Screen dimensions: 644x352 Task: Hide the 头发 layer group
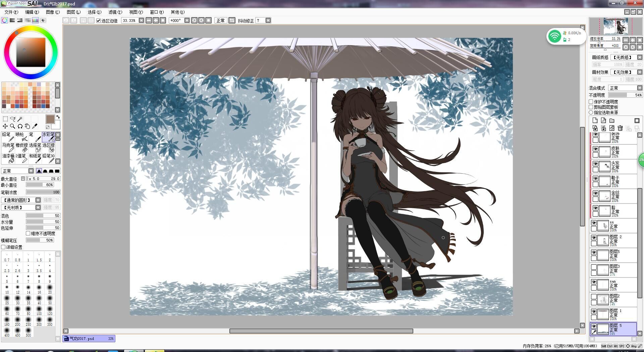click(x=595, y=164)
